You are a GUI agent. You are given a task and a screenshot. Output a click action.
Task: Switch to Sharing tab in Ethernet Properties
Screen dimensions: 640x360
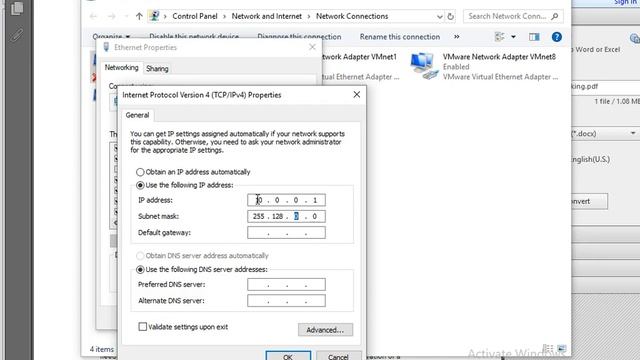157,69
